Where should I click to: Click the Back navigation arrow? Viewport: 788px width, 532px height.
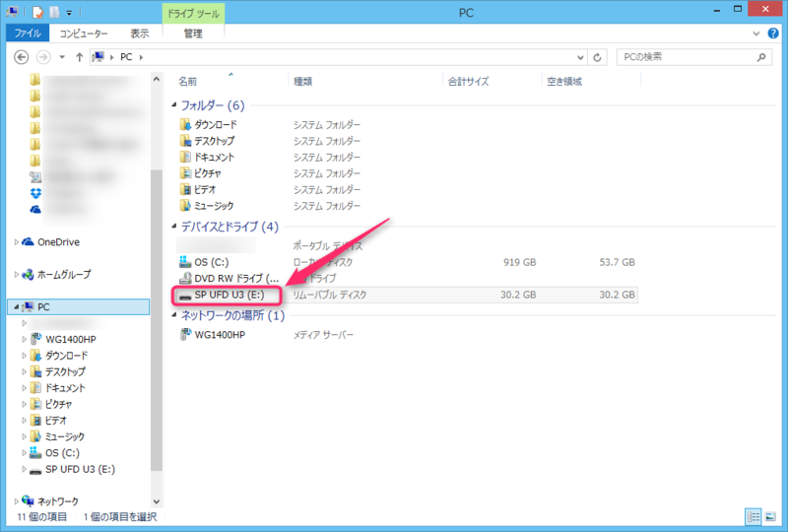click(21, 57)
